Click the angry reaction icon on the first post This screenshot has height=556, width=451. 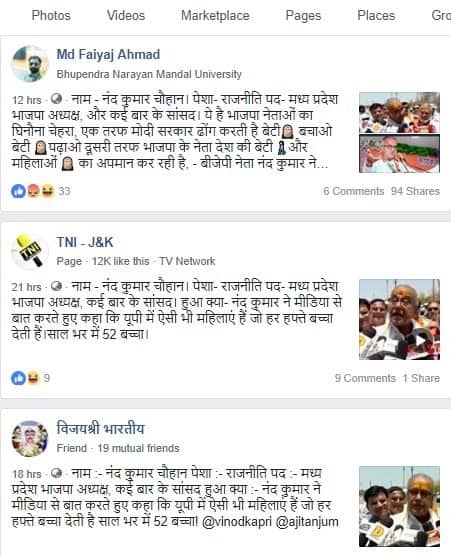click(x=33, y=191)
